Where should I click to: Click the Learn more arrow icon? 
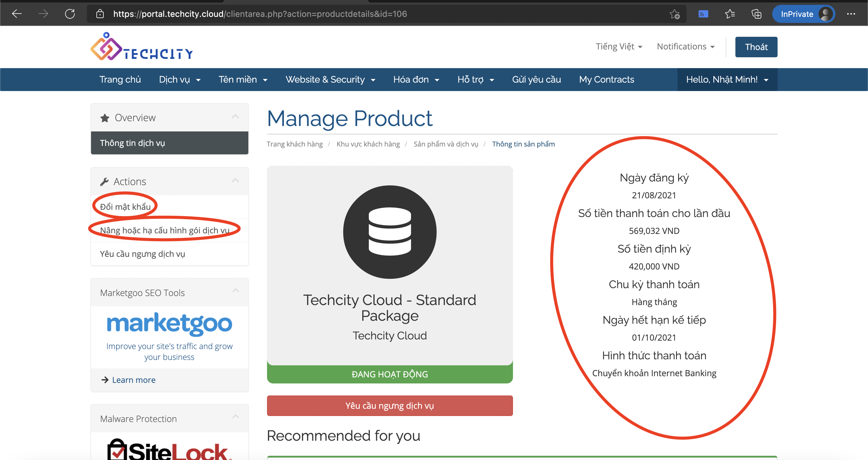[x=105, y=380]
